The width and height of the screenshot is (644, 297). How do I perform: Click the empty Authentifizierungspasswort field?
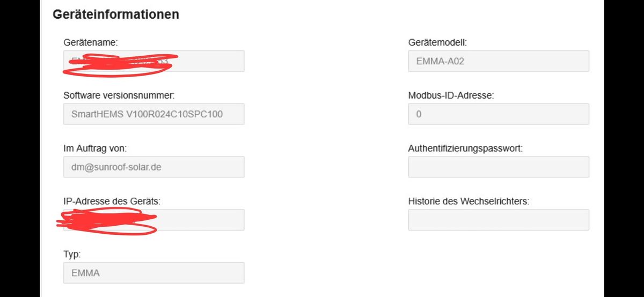click(498, 167)
